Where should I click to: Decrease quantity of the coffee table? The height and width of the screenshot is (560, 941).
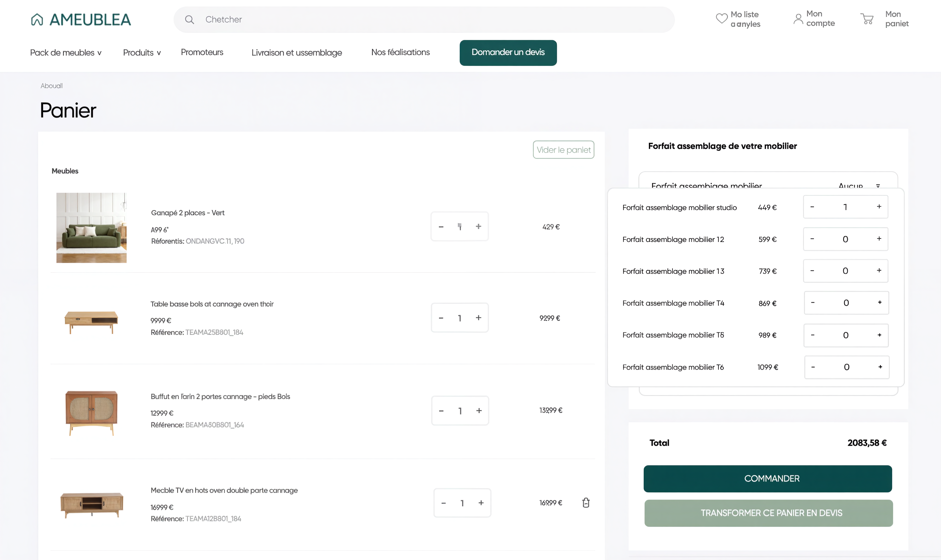coord(441,318)
